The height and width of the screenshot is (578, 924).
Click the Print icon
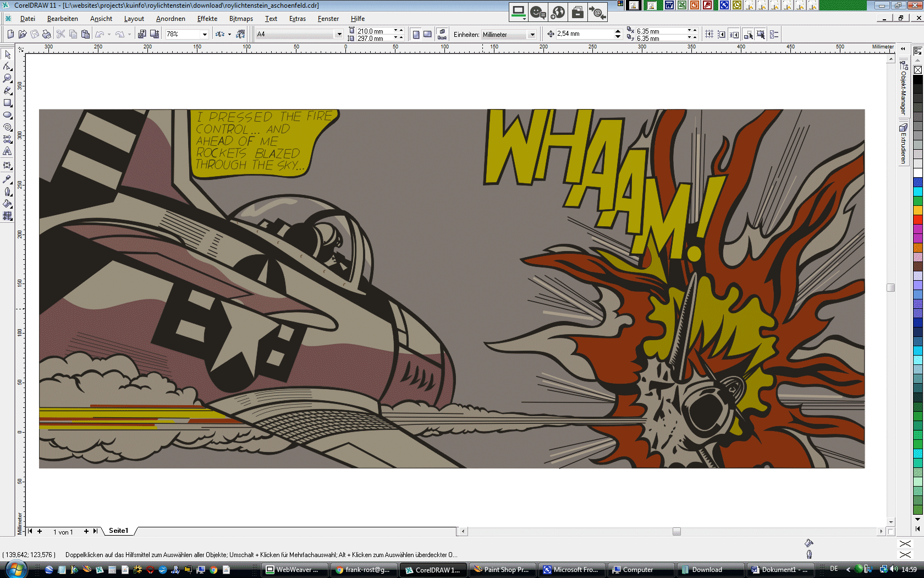47,34
